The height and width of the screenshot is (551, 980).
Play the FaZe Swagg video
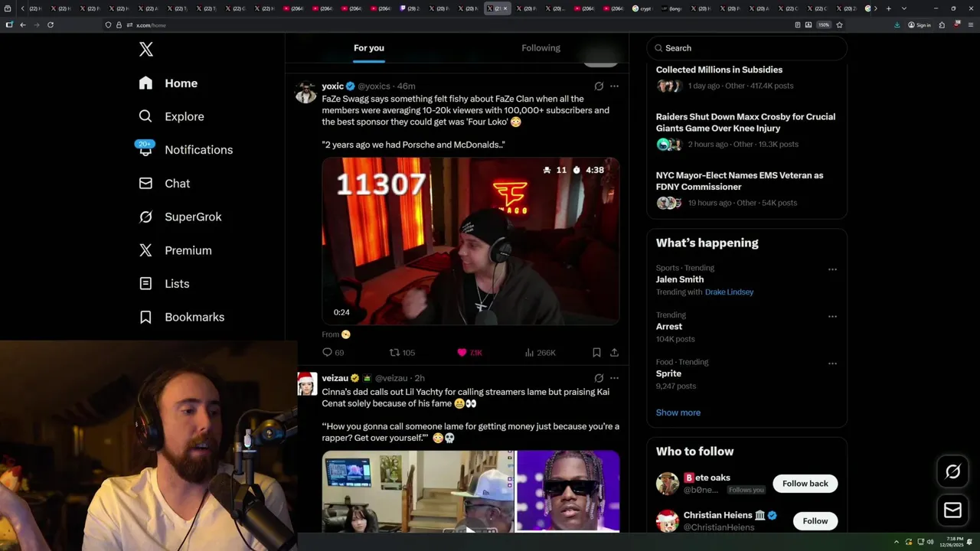(470, 241)
